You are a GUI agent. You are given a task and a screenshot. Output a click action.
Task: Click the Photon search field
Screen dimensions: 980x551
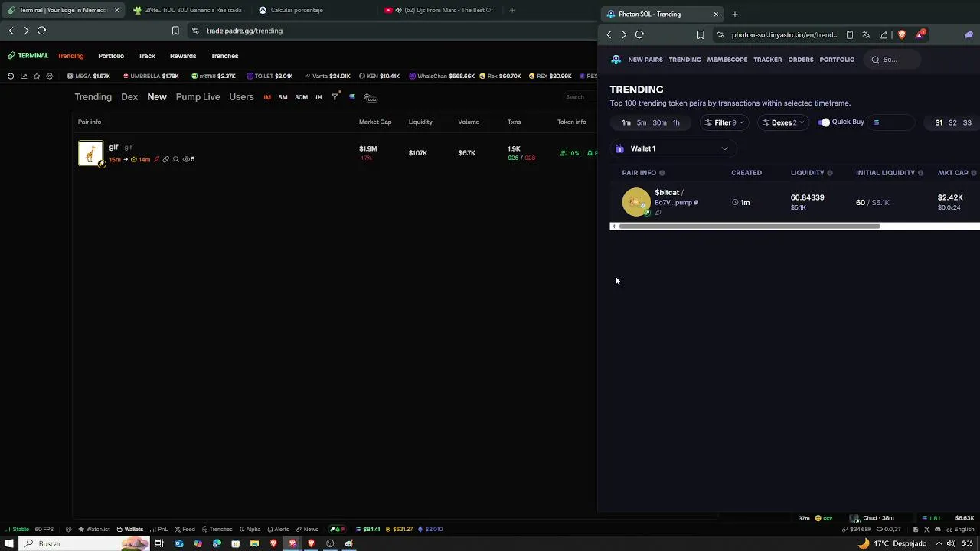click(x=892, y=60)
